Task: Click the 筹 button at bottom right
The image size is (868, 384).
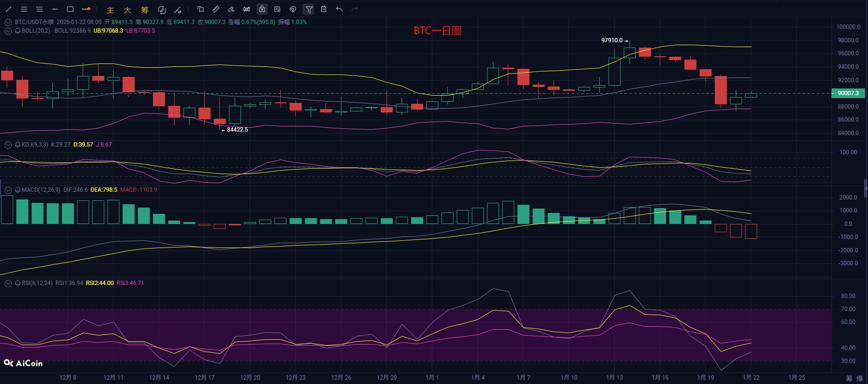Action: point(849,378)
